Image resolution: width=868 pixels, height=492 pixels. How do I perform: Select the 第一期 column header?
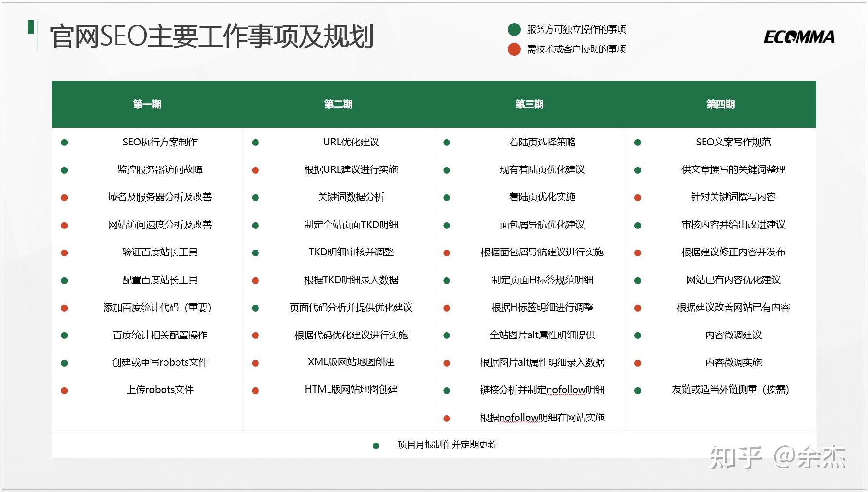(x=147, y=104)
